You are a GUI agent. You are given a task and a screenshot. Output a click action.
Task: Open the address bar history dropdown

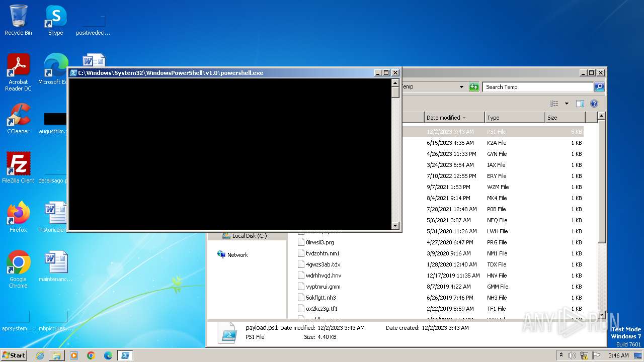[461, 87]
